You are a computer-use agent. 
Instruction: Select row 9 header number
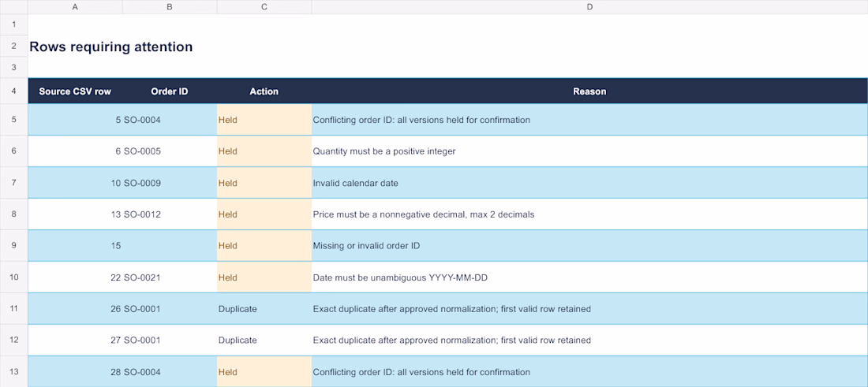(x=14, y=245)
